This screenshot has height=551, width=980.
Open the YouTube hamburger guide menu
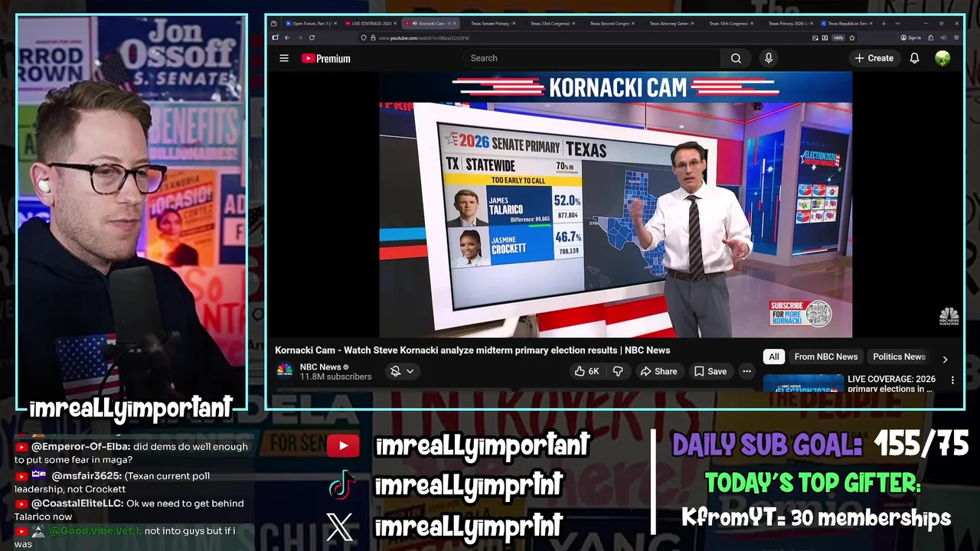click(284, 58)
